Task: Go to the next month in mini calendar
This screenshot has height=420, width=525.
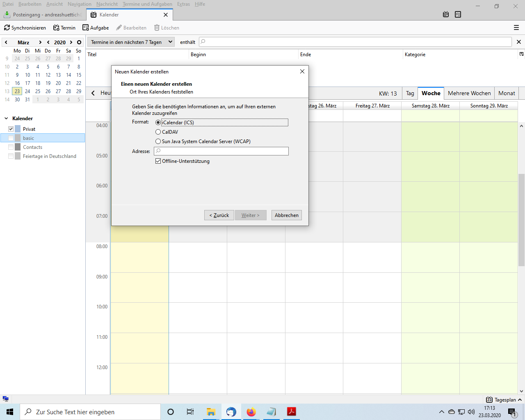Action: 40,42
